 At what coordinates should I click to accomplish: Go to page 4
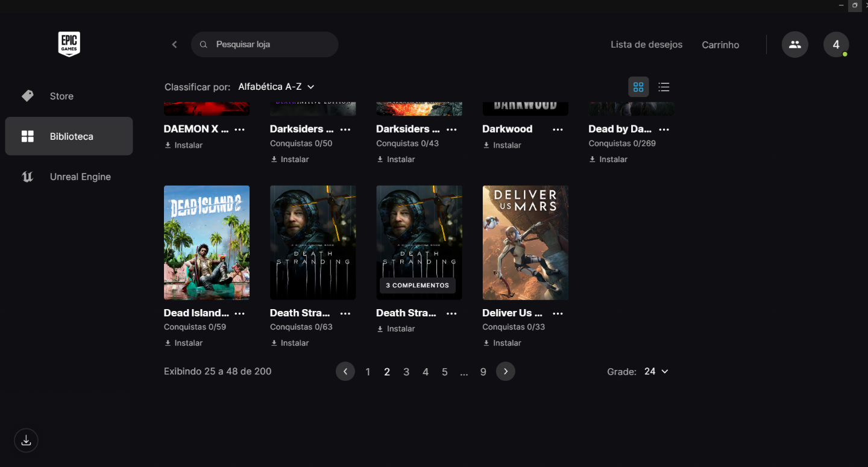(x=426, y=372)
